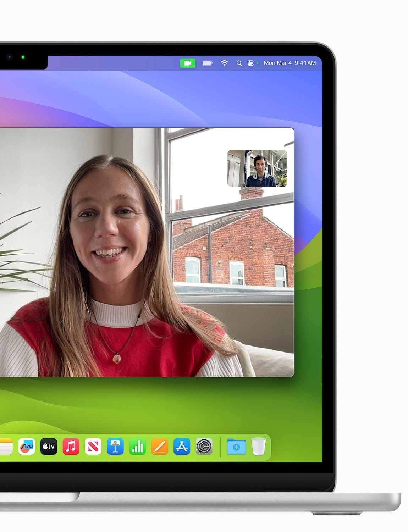Launch Freeform from the Dock

tap(27, 447)
